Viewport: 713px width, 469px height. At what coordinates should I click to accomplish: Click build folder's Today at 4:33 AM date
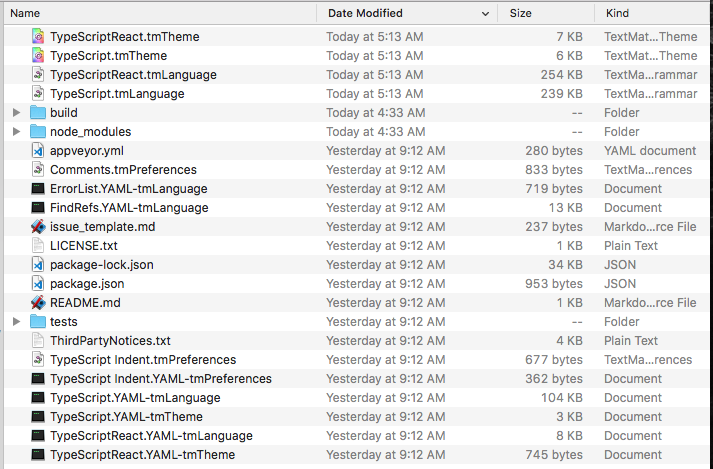tap(376, 113)
